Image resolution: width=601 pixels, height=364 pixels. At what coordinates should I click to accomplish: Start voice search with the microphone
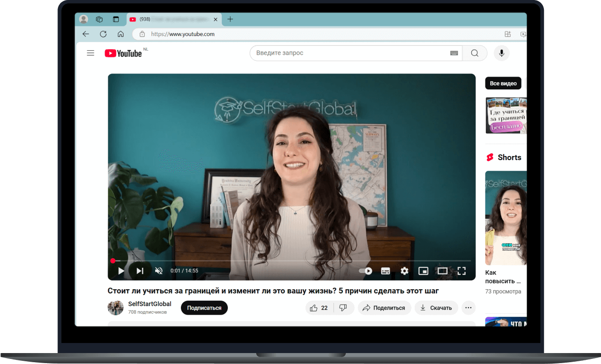click(x=501, y=53)
